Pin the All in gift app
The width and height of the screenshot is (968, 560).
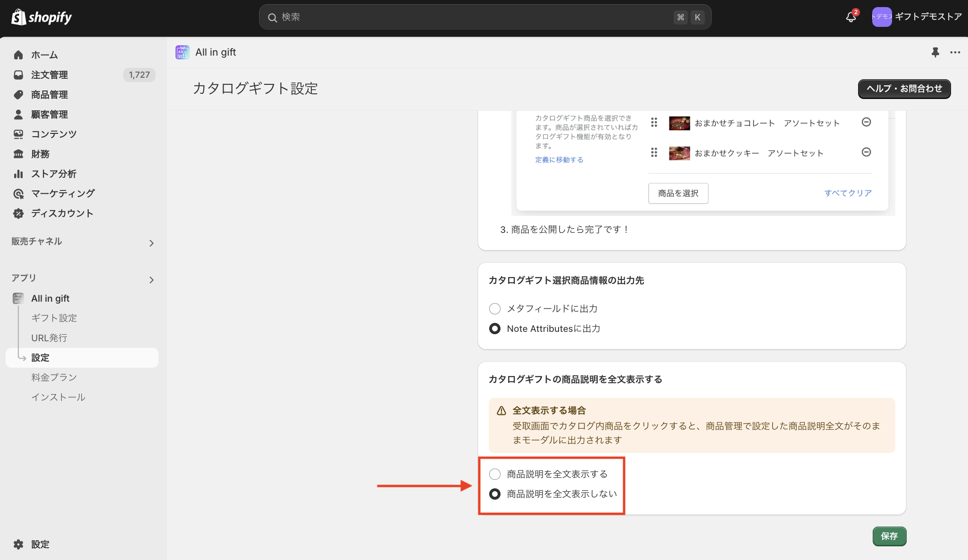tap(935, 52)
